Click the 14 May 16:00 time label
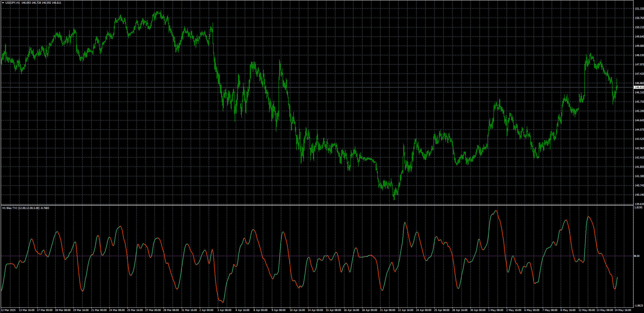 (x=623, y=310)
